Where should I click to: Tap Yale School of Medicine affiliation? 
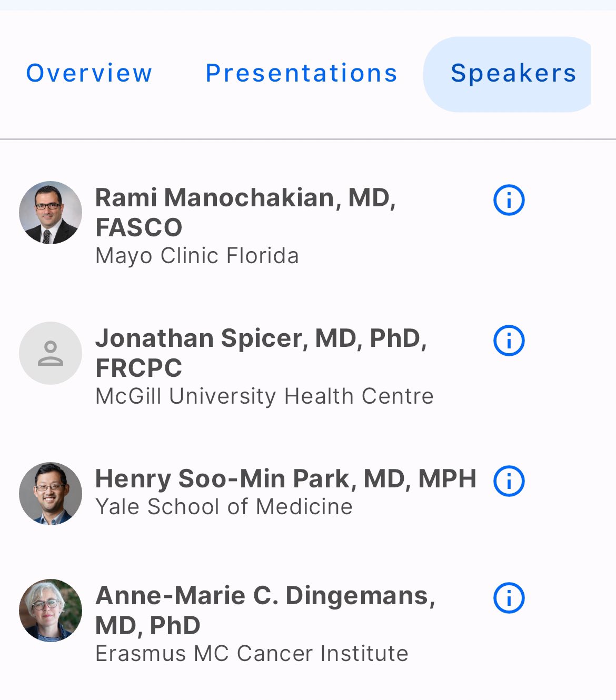point(224,507)
